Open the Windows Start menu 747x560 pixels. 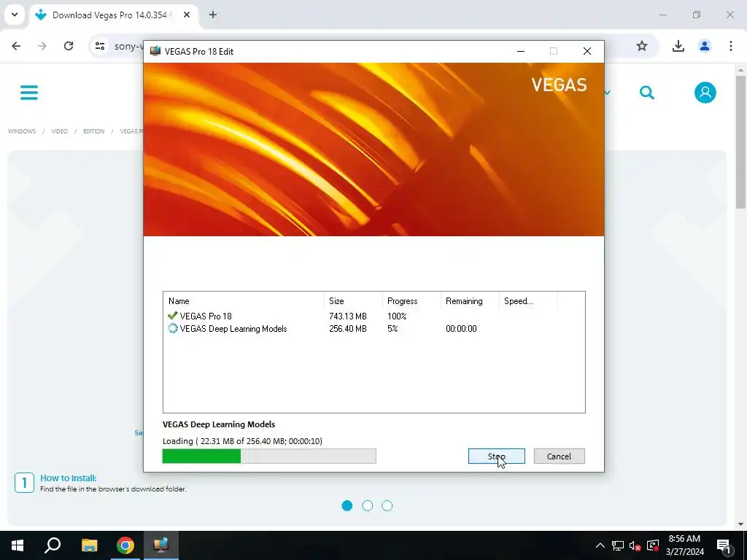(18, 545)
